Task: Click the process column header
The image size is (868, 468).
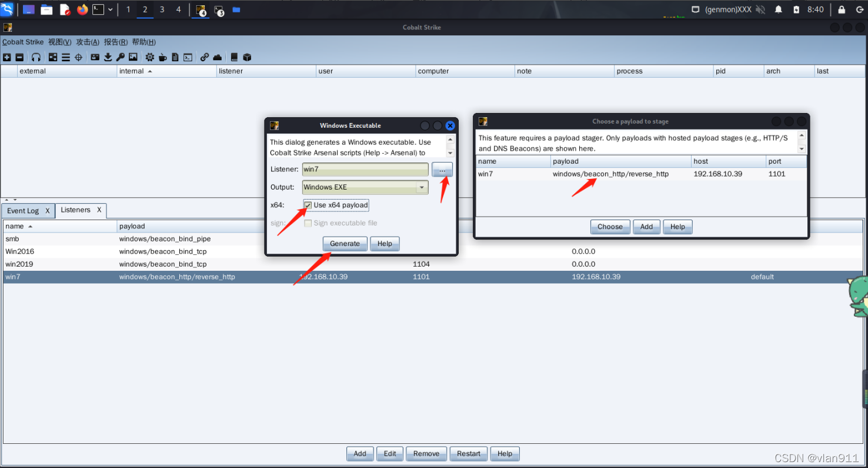Action: tap(663, 71)
